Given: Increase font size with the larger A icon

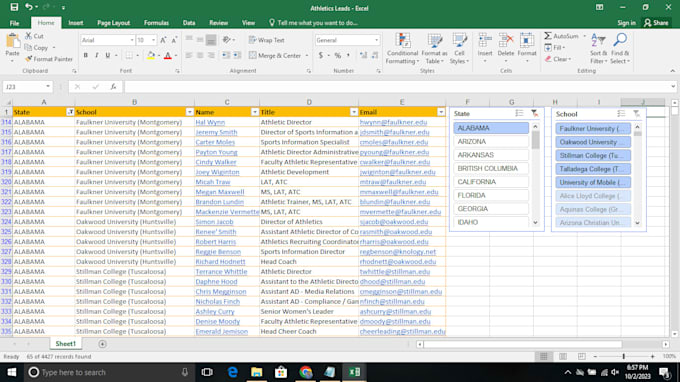Looking at the screenshot, I should coord(163,40).
